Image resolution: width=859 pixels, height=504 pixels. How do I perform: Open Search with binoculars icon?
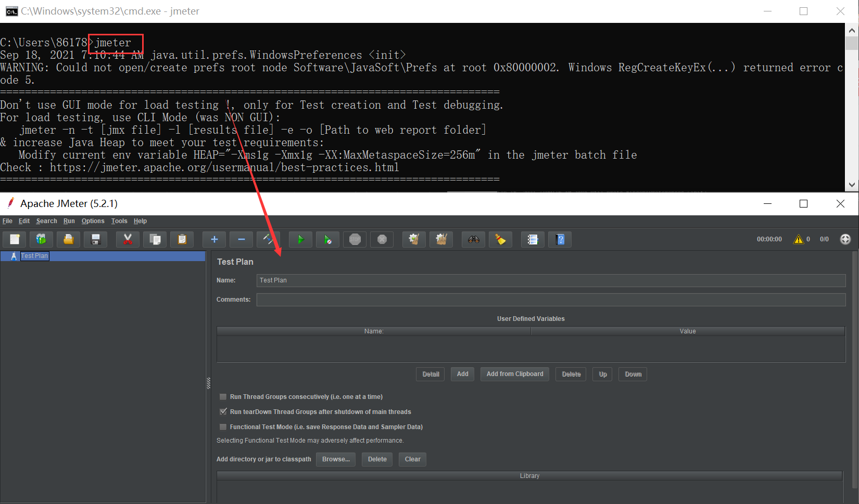pos(473,239)
